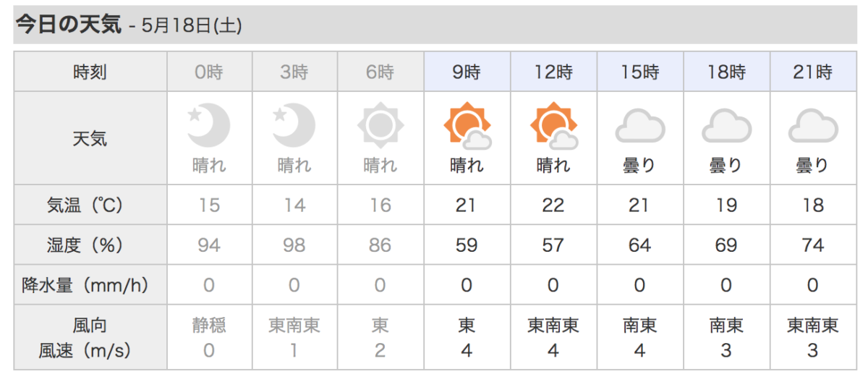
Task: Click the sunny icon at 9時
Action: click(x=467, y=126)
